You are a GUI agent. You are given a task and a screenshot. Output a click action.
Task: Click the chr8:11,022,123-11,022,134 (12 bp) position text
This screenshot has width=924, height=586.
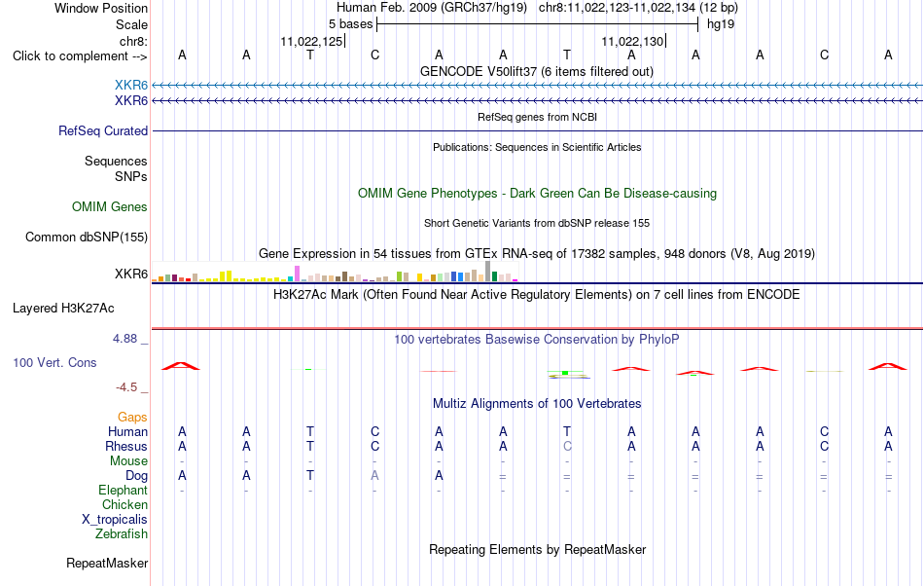[x=638, y=8]
